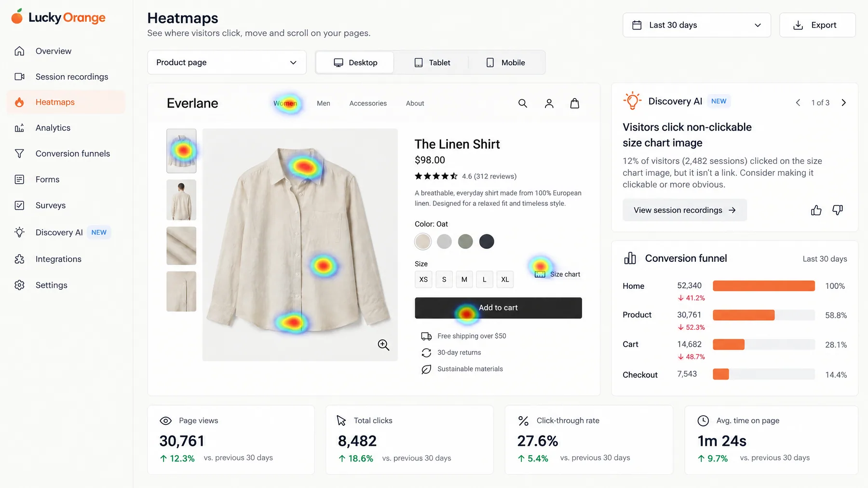Click the Settings gear icon
The width and height of the screenshot is (868, 488).
(19, 285)
